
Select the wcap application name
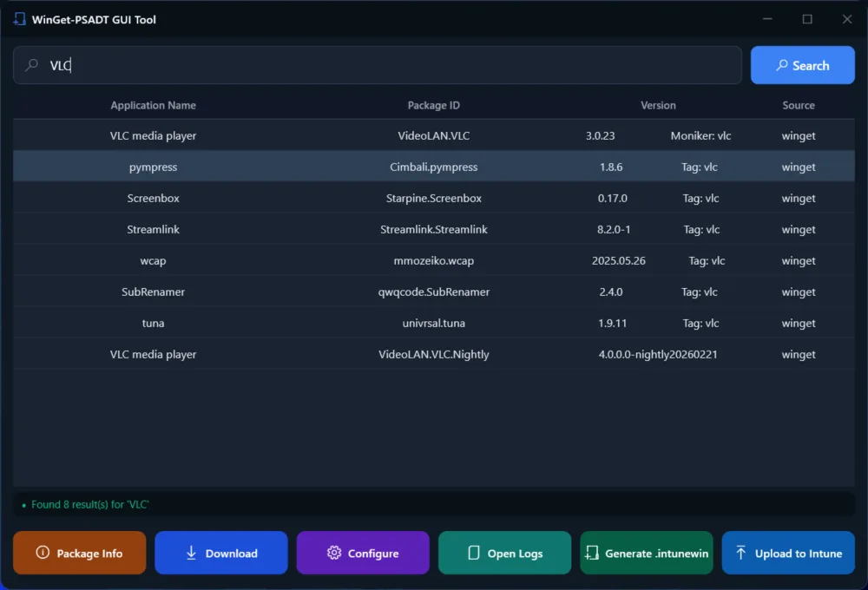tap(153, 260)
